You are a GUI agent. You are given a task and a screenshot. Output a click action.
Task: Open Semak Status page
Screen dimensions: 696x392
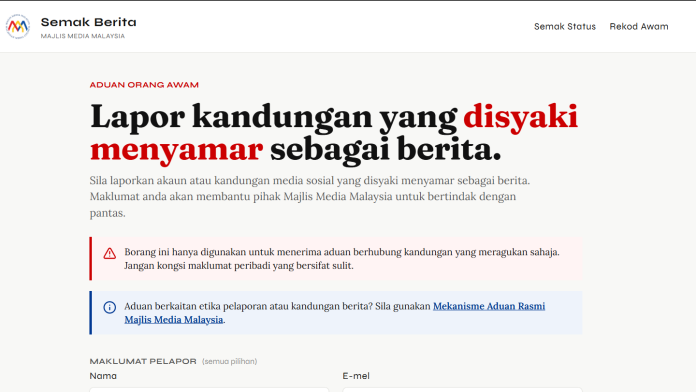click(x=565, y=27)
